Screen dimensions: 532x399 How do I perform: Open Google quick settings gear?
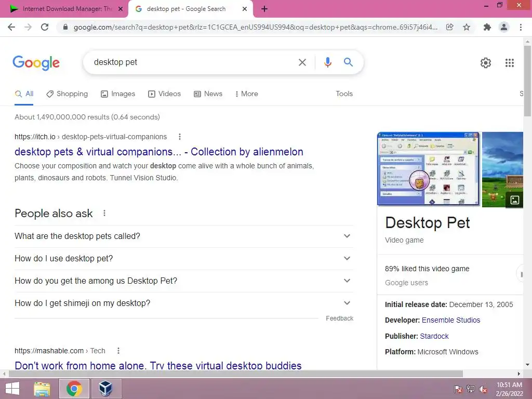[x=486, y=63]
